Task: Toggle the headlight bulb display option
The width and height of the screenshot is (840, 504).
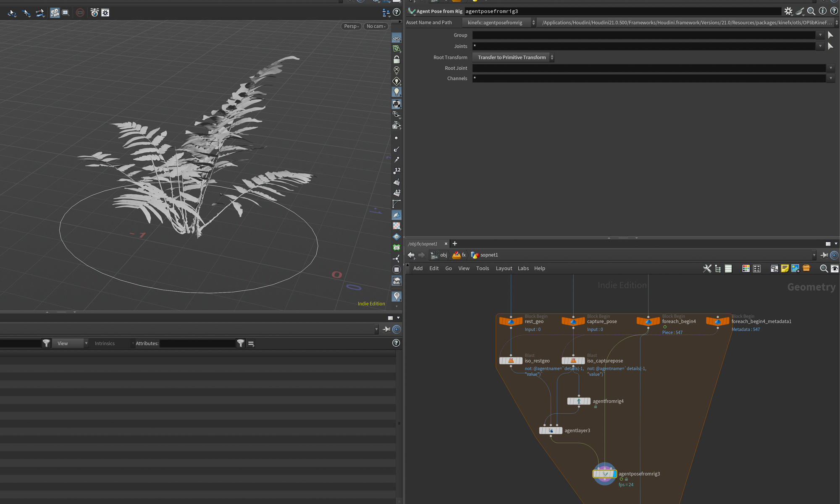Action: (x=396, y=91)
